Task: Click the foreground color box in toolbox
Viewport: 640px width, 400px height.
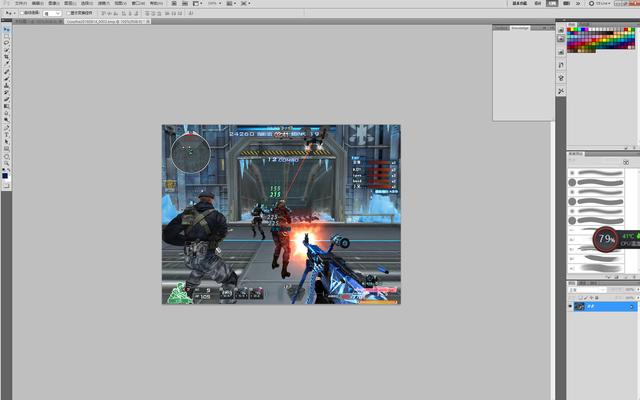Action: 5,176
